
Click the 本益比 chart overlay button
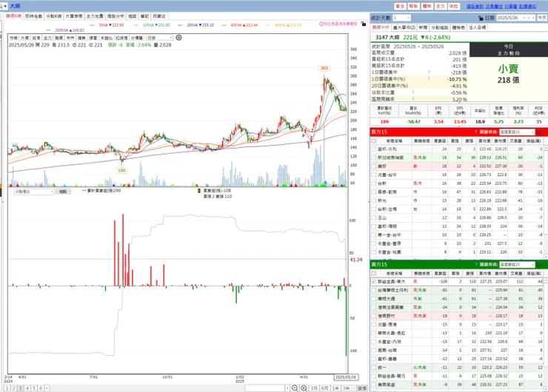click(106, 38)
